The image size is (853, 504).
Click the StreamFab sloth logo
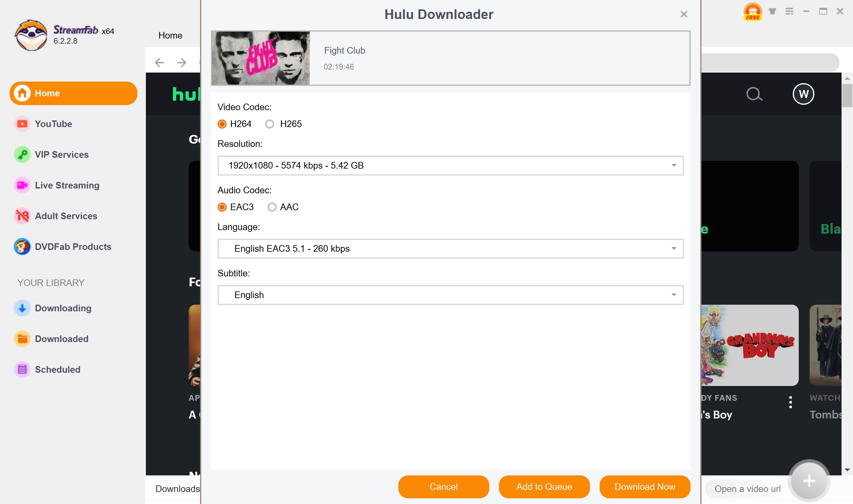click(31, 35)
